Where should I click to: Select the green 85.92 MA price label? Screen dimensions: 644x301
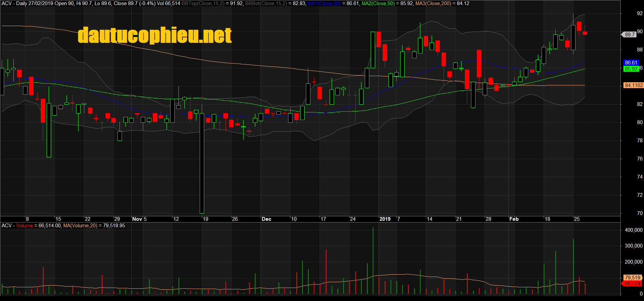pyautogui.click(x=631, y=69)
